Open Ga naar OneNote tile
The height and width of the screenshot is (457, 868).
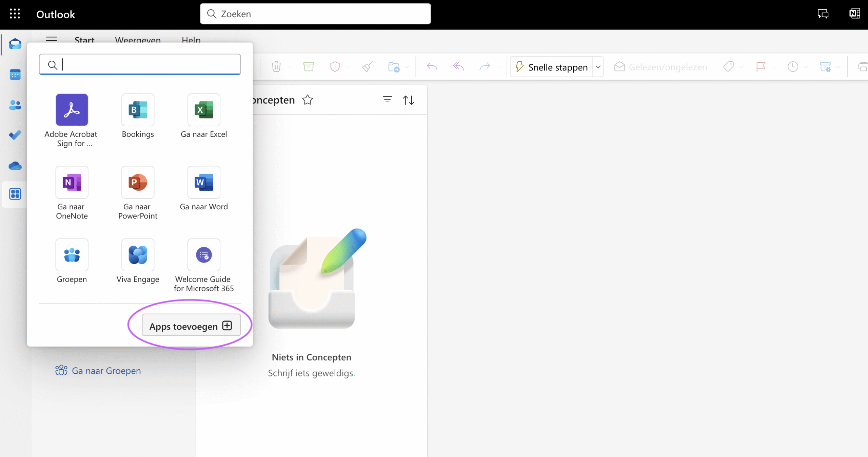pyautogui.click(x=72, y=183)
